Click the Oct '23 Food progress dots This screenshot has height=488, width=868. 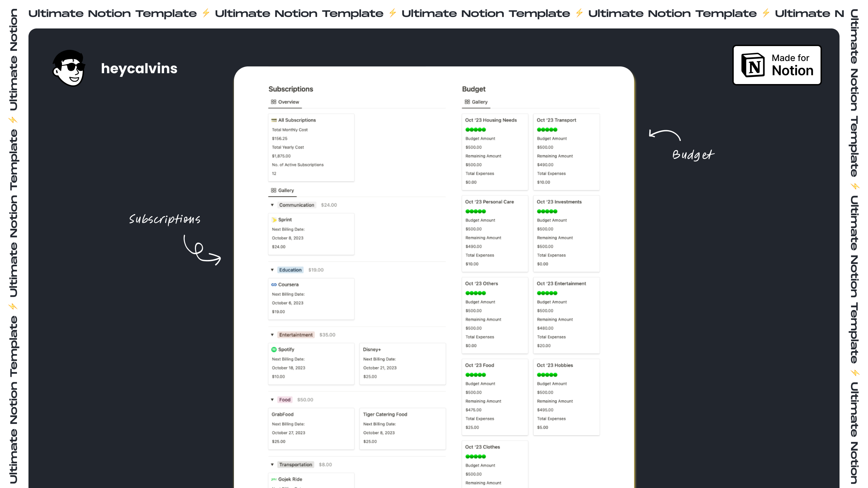(476, 375)
